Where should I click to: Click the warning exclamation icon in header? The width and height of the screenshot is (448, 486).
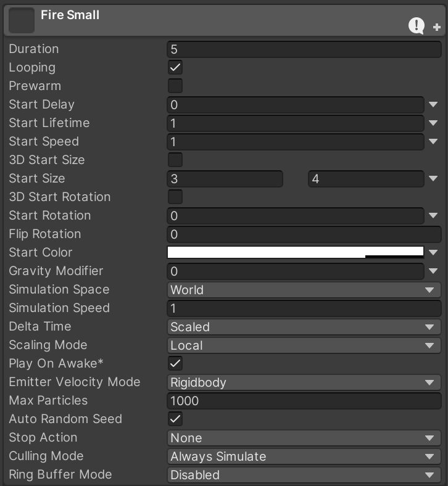(x=417, y=25)
